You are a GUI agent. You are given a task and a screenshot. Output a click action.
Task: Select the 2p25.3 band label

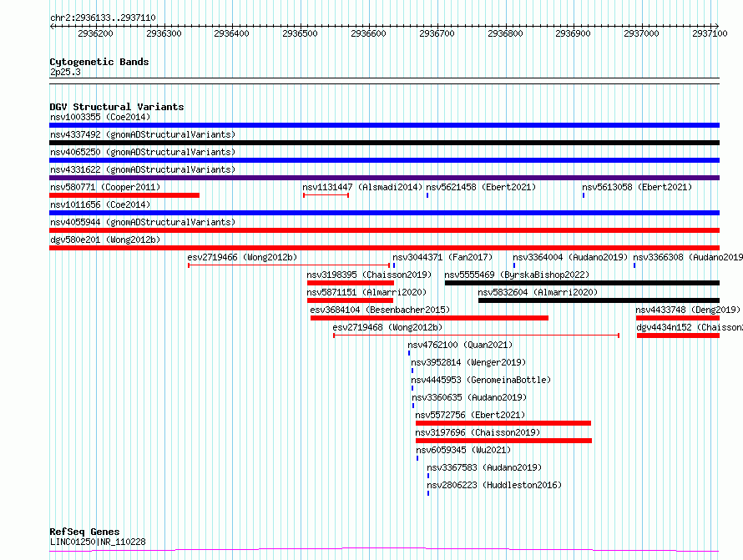point(65,72)
